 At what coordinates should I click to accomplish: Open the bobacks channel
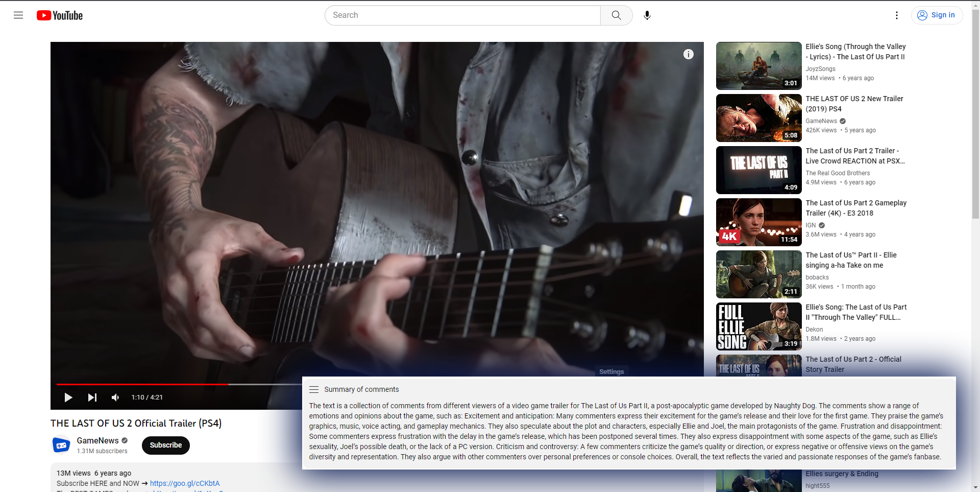817,277
